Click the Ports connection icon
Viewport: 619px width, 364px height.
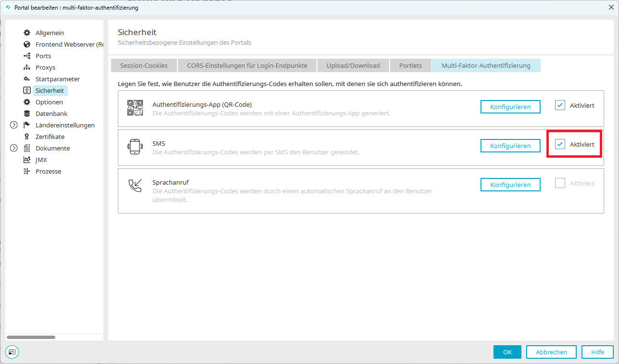click(x=27, y=56)
